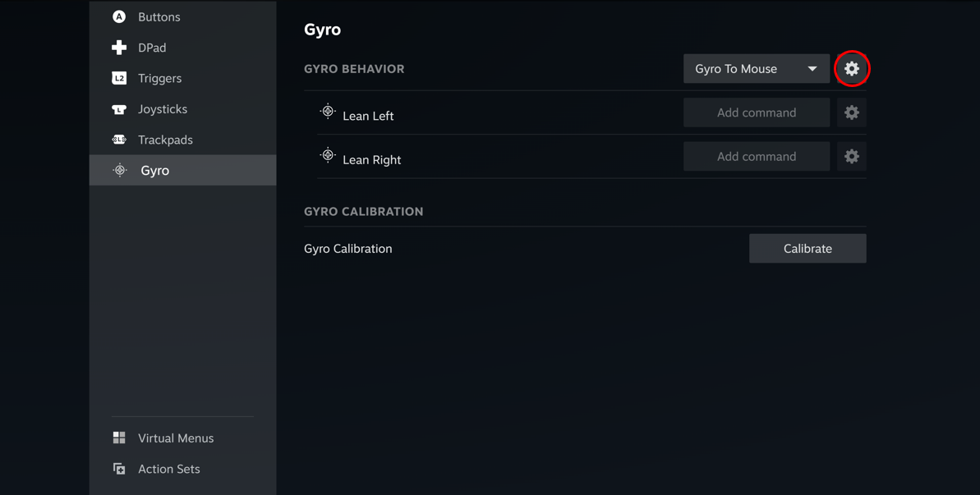Click the L2 Triggers icon
980x495 pixels.
click(x=119, y=78)
